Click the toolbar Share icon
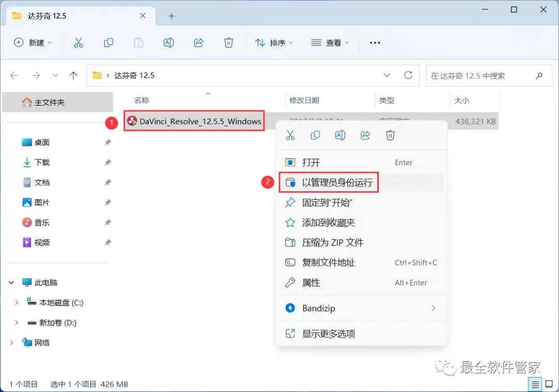The width and height of the screenshot is (559, 392). tap(199, 43)
